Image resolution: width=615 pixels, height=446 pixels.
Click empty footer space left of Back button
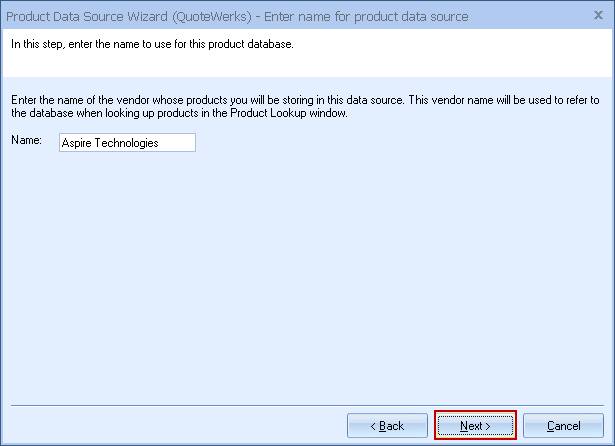(170, 425)
